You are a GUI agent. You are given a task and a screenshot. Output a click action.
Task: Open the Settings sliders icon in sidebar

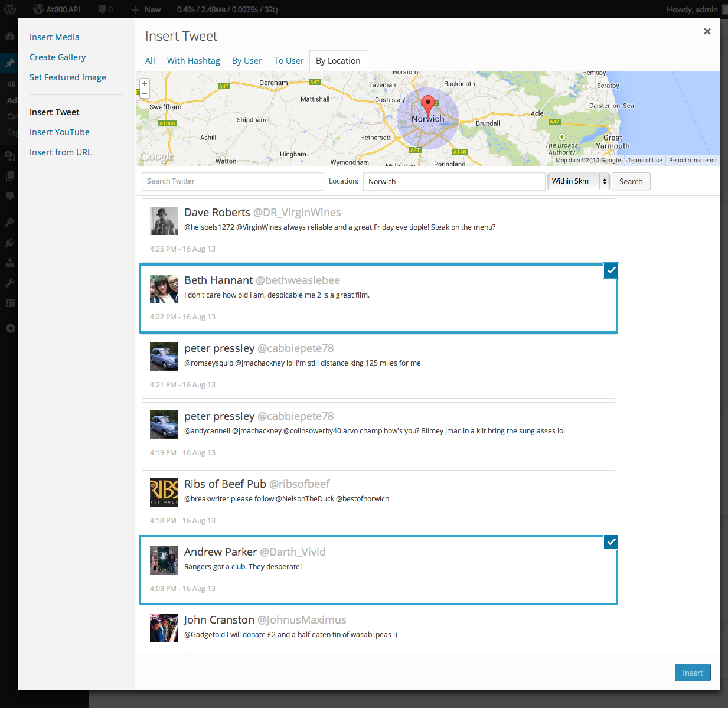(10, 303)
